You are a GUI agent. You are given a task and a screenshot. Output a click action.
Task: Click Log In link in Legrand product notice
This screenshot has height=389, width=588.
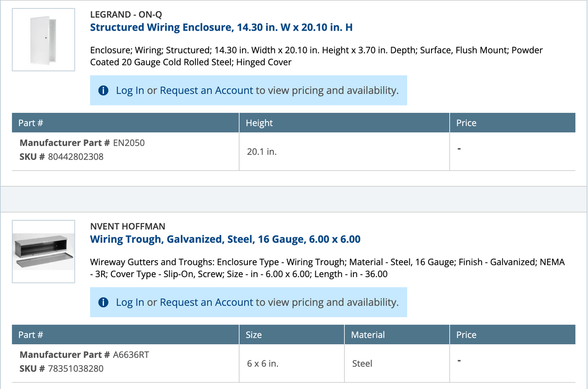tap(130, 90)
